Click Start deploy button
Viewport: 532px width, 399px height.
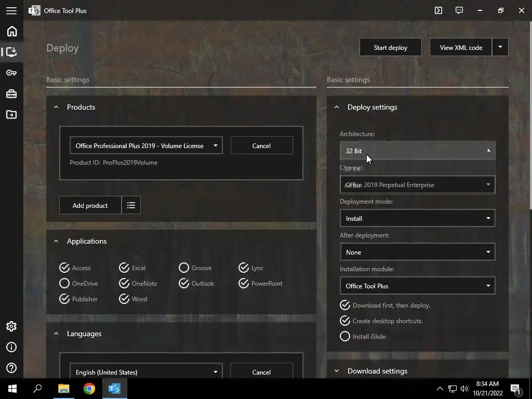point(391,47)
